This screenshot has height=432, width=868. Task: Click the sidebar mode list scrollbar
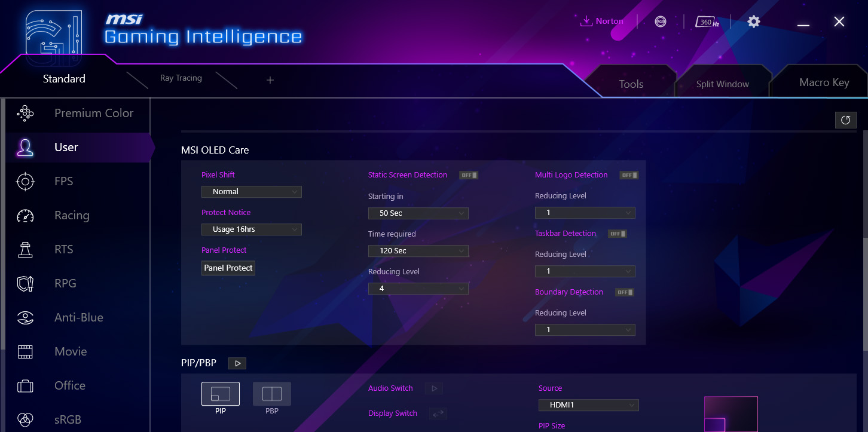pos(3,224)
